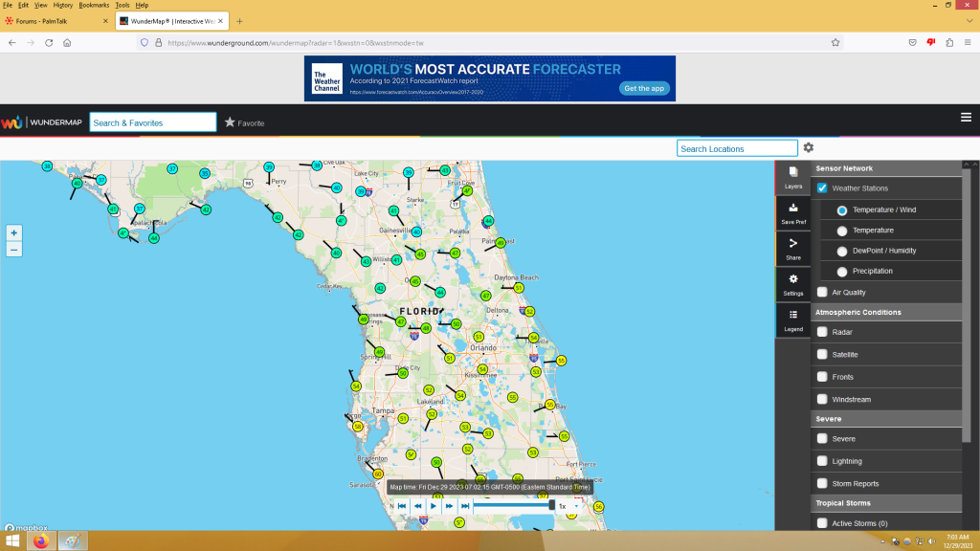This screenshot has width=980, height=551.
Task: Reload the page in Firefox
Action: click(49, 43)
